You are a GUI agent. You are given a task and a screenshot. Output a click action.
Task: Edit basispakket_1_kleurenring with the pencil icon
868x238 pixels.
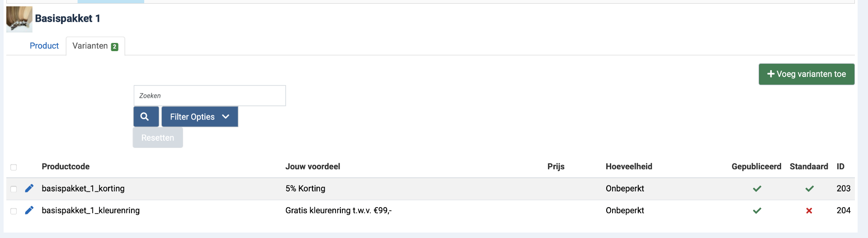pyautogui.click(x=29, y=210)
